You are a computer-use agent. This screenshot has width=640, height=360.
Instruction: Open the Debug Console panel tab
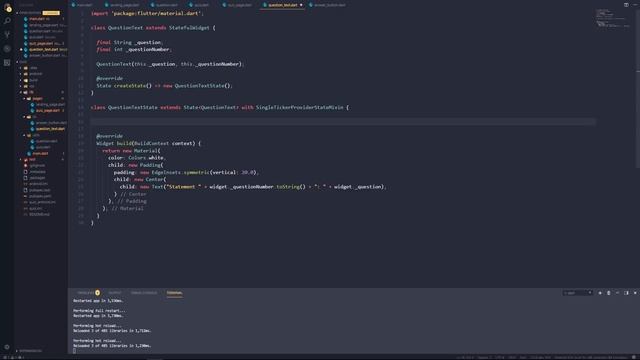[144, 293]
